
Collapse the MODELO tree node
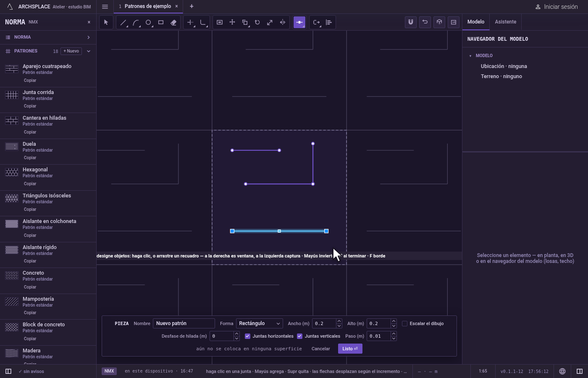pos(470,56)
